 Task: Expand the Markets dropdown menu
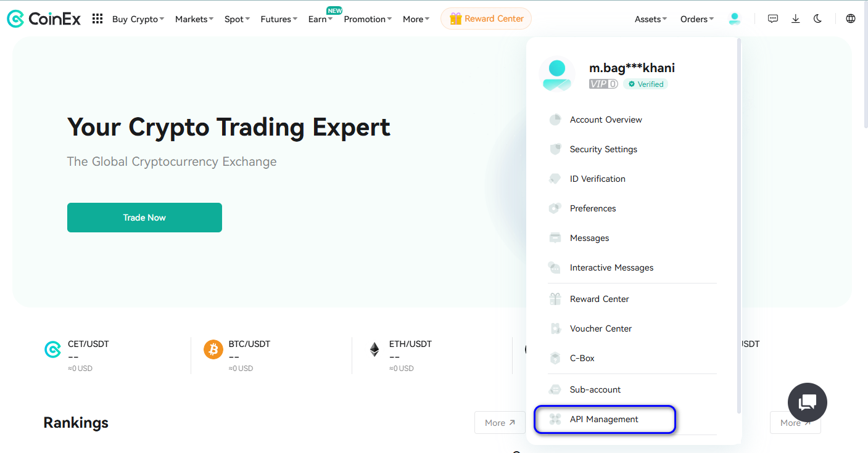[194, 19]
